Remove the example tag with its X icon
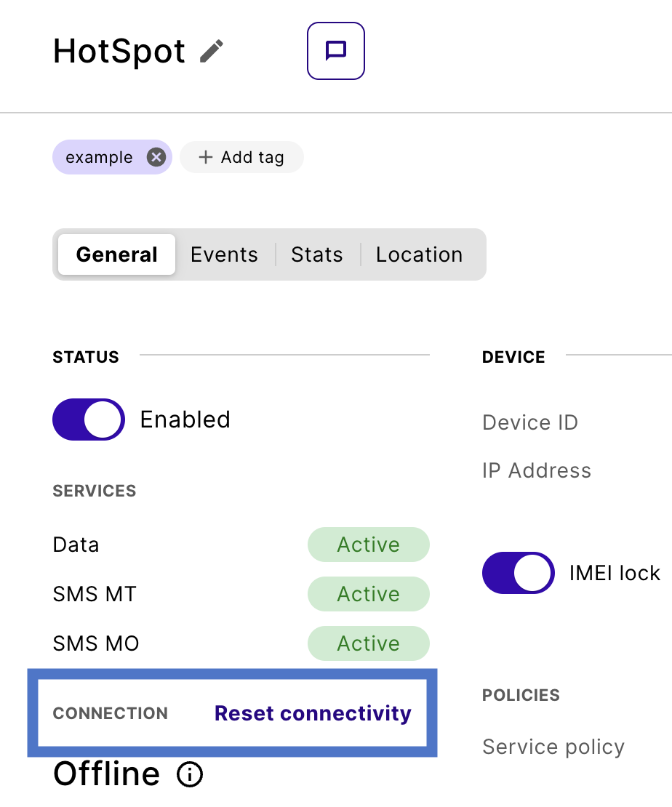 (x=156, y=157)
